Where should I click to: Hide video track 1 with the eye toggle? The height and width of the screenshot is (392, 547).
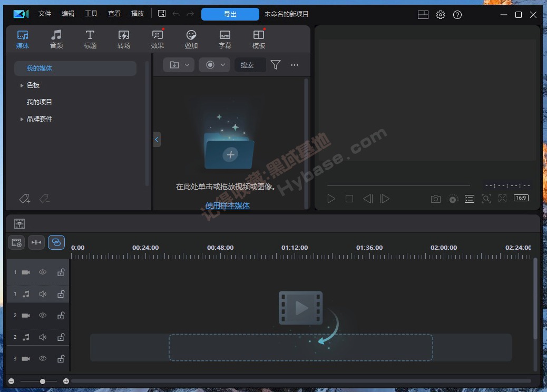coord(42,272)
